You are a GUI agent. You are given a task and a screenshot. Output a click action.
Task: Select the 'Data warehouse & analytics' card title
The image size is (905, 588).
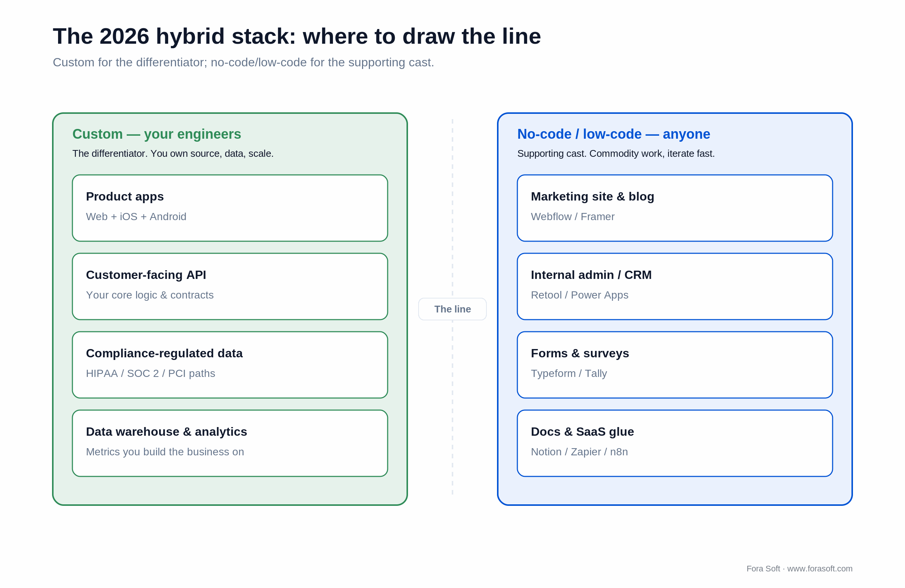coord(167,432)
